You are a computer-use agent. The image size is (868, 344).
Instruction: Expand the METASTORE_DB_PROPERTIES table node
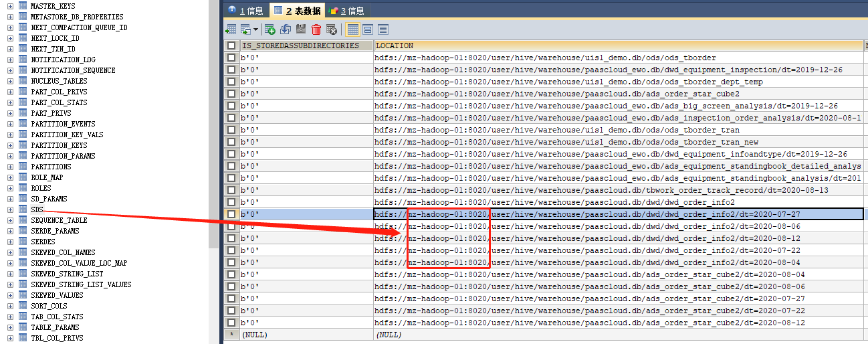point(10,17)
